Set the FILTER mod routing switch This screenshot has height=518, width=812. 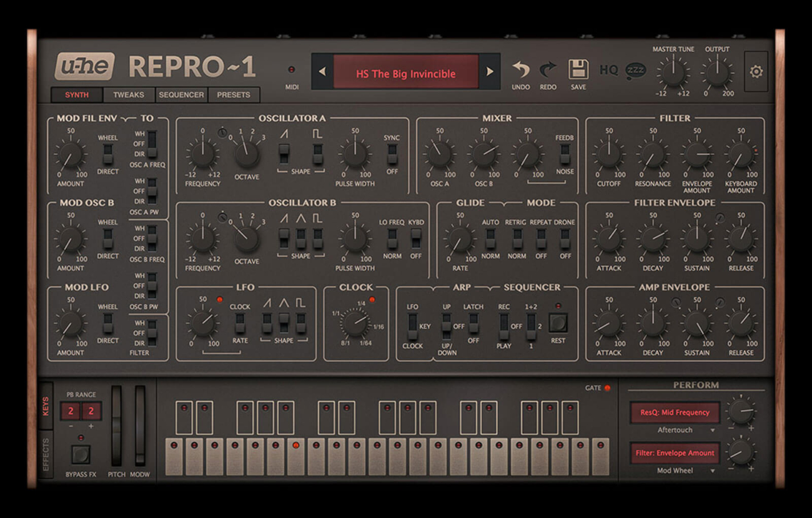click(152, 333)
